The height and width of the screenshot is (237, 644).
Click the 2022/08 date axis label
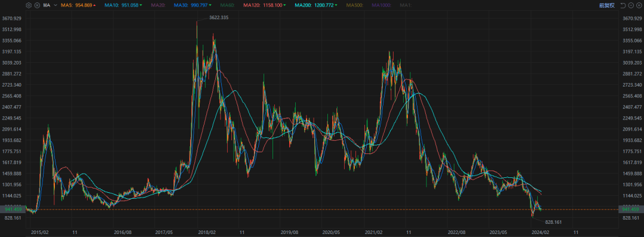pos(457,232)
